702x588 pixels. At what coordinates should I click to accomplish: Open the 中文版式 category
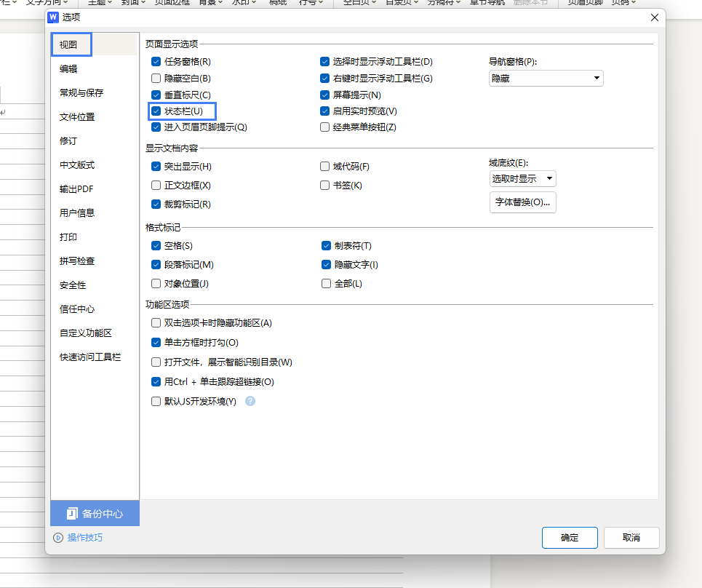(x=77, y=164)
